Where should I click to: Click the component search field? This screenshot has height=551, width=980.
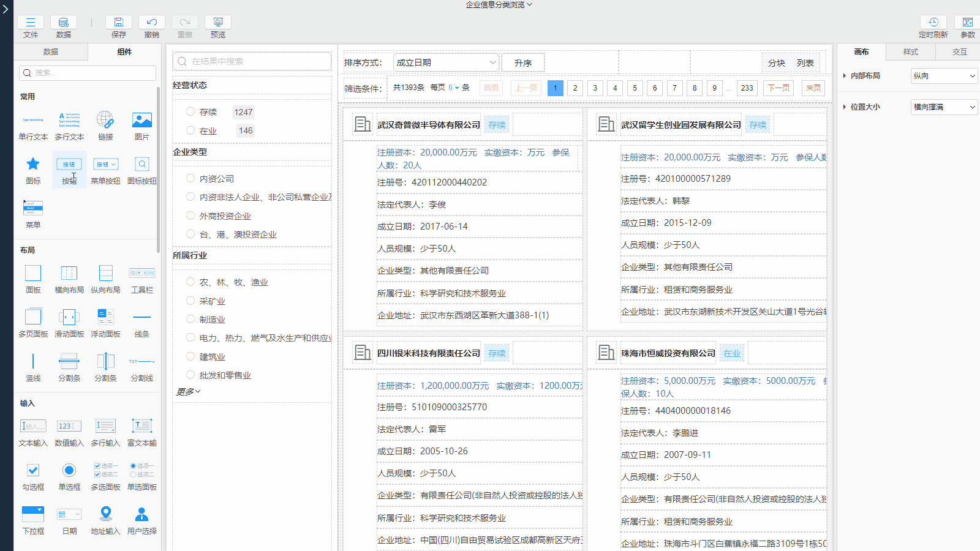pyautogui.click(x=88, y=73)
